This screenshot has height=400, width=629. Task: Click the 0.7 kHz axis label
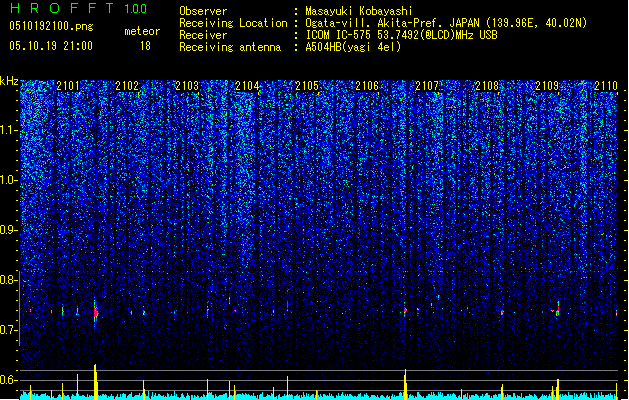(9, 330)
